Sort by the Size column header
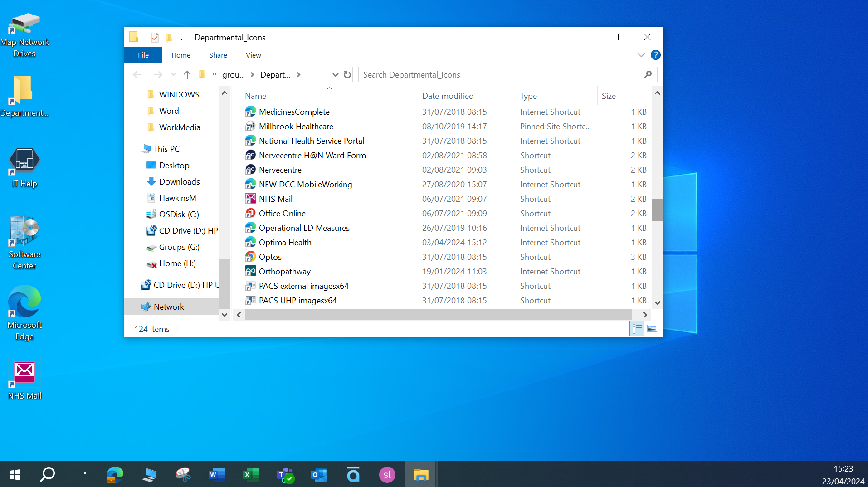 (624, 96)
